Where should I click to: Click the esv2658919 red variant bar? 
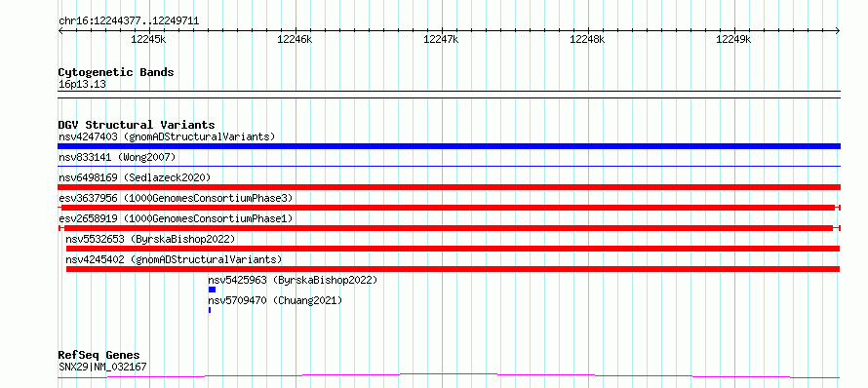[x=449, y=228]
